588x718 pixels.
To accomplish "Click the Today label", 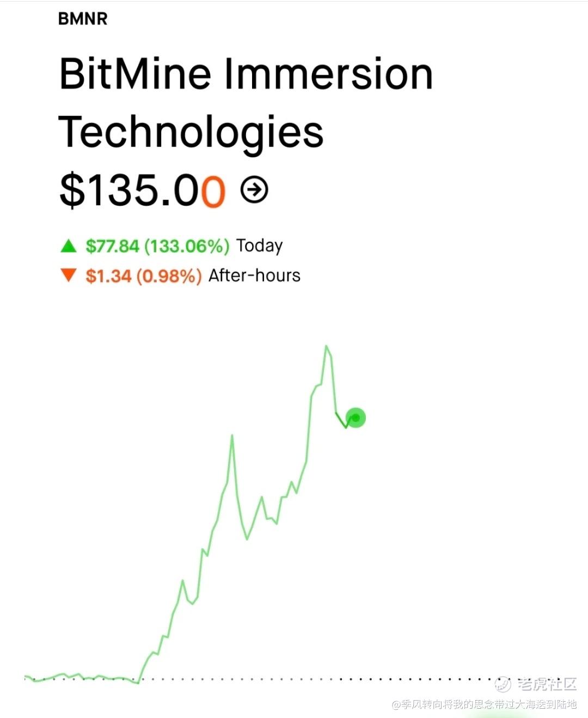I will (259, 246).
